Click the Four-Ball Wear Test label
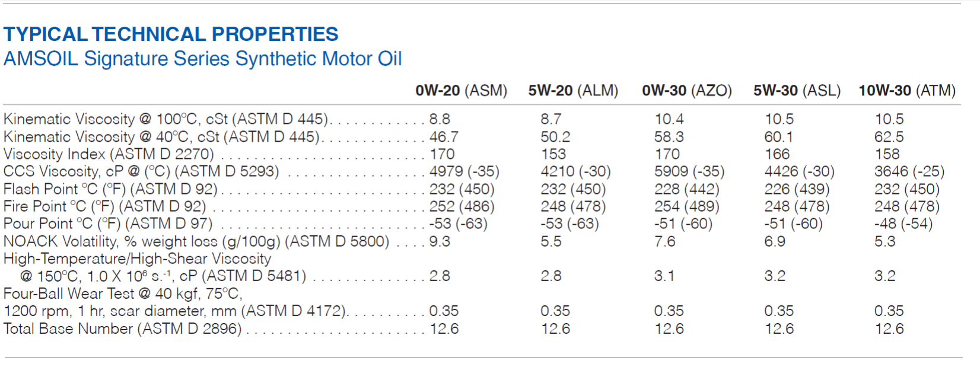Screen dimensions: 980x367 coord(123,293)
